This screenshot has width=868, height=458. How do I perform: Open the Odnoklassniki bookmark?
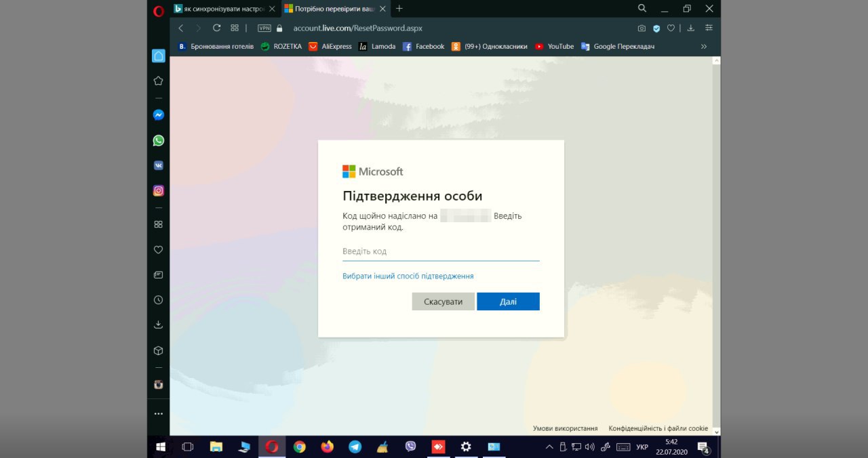(489, 47)
